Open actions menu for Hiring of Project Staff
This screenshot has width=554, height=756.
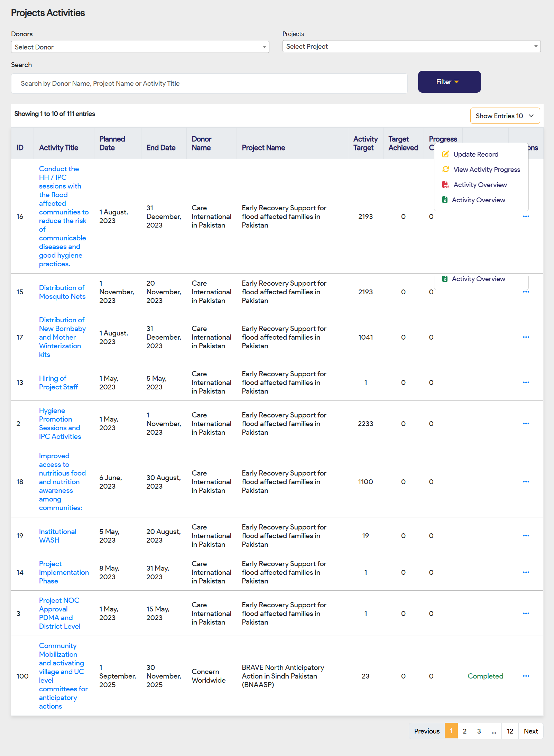coord(526,382)
